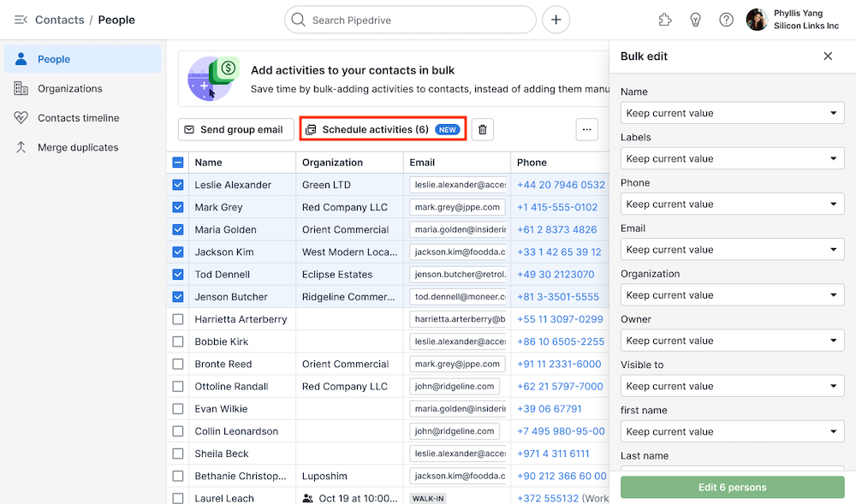Open Sales Assistant lightbulb icon

[696, 20]
